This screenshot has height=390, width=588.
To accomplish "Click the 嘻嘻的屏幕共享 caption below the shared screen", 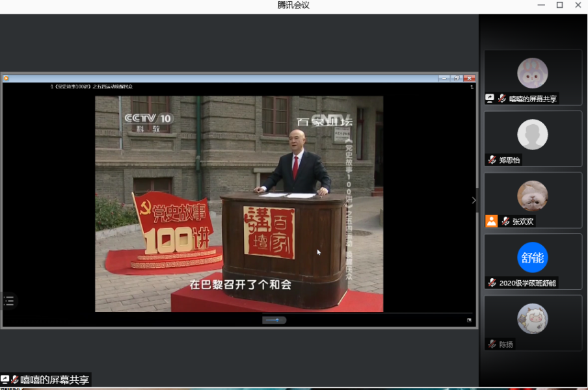I will 55,380.
